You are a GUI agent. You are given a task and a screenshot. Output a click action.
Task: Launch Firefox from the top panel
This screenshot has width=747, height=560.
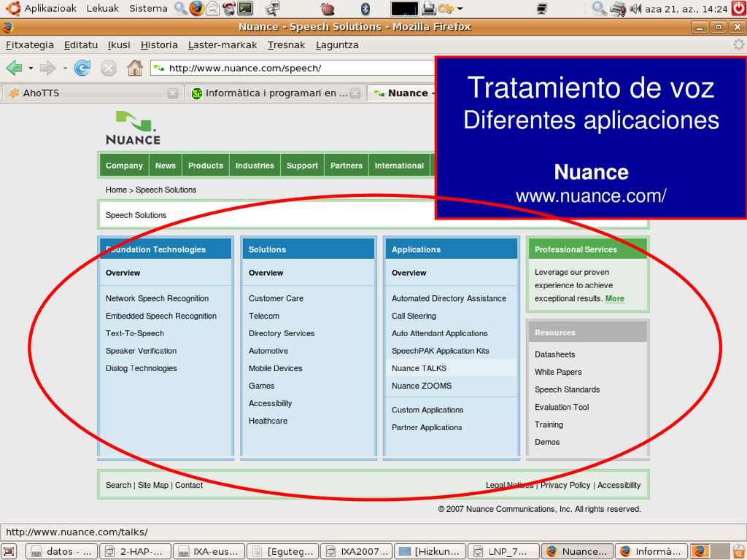tap(196, 9)
